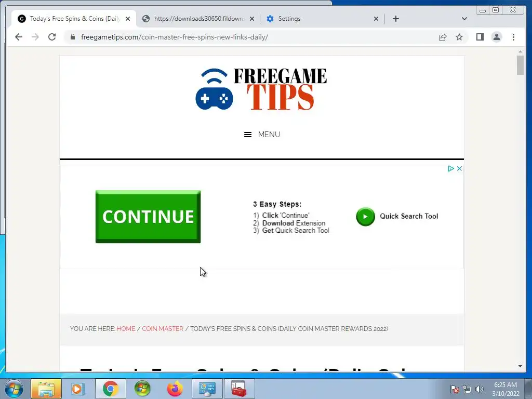
Task: Go back to the previous page
Action: (19, 37)
